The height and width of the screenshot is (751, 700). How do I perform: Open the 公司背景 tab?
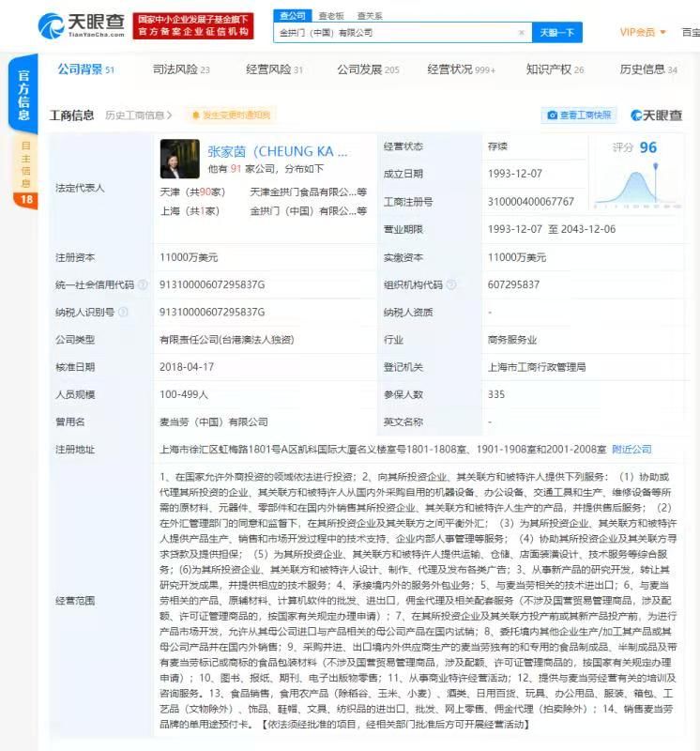[85, 69]
